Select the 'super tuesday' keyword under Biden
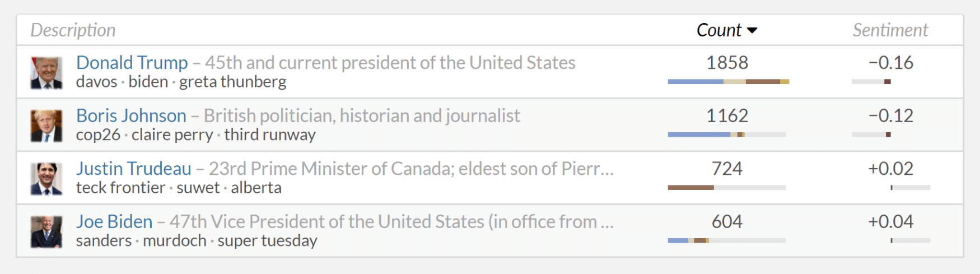 [x=267, y=241]
